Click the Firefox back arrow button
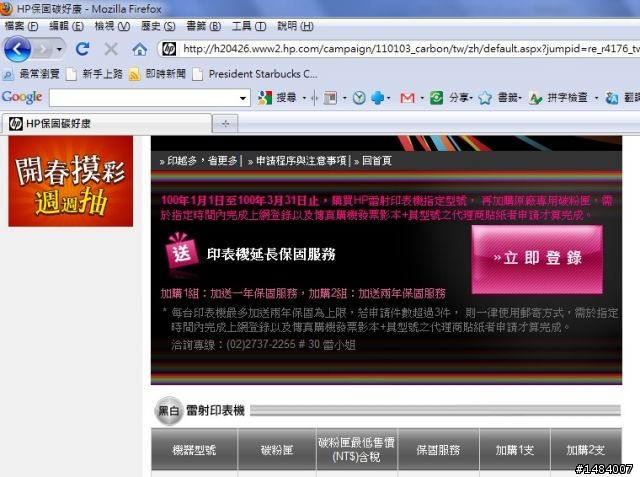Image resolution: width=640 pixels, height=477 pixels. tap(17, 49)
